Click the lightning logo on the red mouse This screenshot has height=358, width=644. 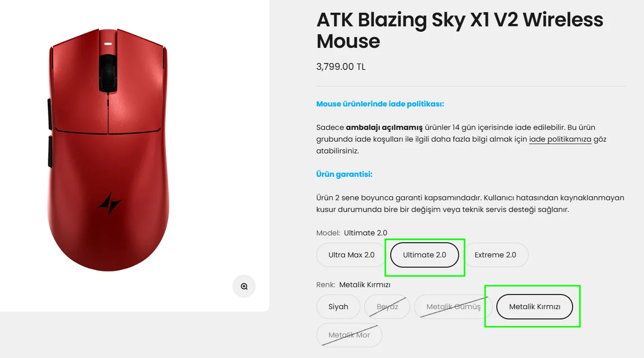click(x=110, y=204)
